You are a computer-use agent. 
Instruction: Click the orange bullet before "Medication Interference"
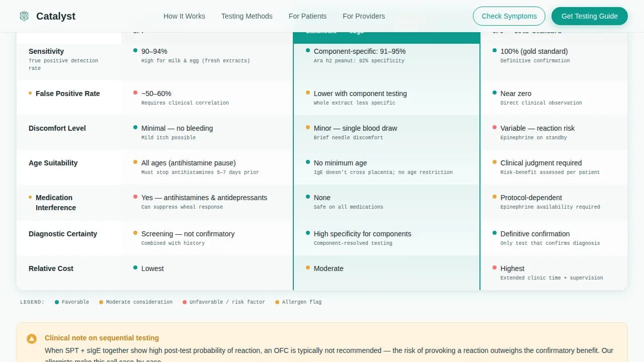[30, 197]
